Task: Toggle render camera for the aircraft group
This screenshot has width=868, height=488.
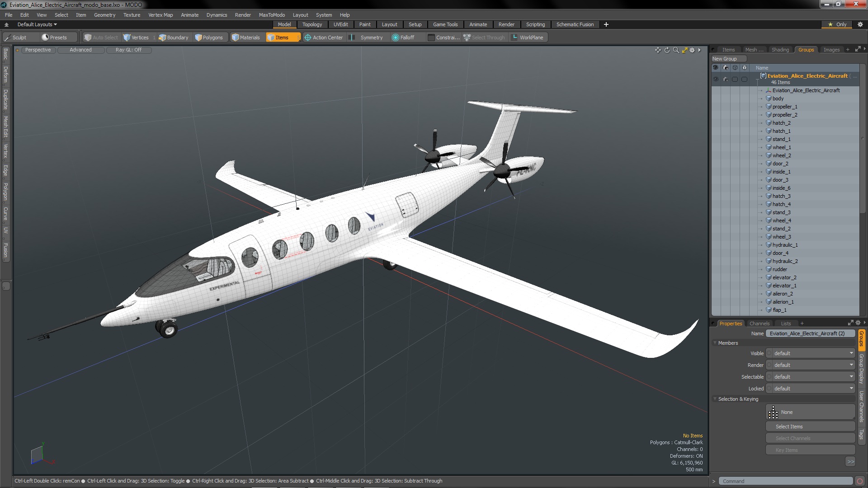Action: click(x=726, y=79)
